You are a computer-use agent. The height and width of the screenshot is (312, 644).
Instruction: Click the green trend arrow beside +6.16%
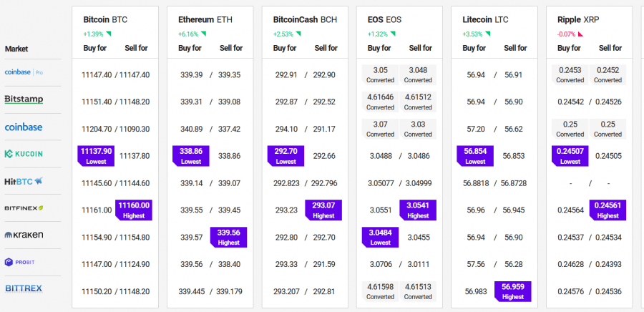[x=203, y=34]
